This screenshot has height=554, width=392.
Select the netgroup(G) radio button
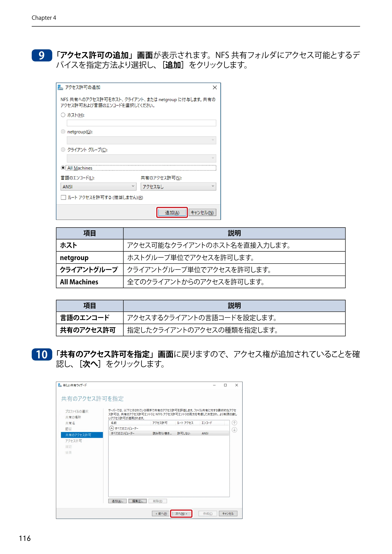pyautogui.click(x=63, y=132)
